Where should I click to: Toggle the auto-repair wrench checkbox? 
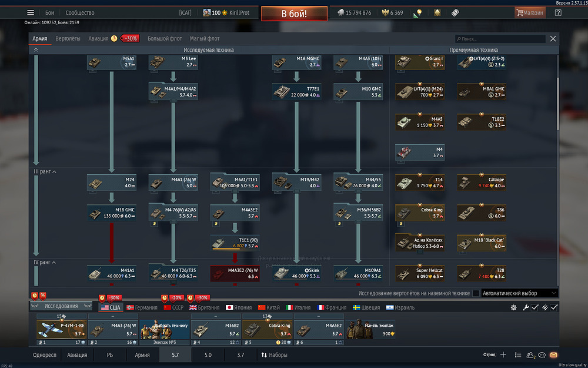click(534, 307)
